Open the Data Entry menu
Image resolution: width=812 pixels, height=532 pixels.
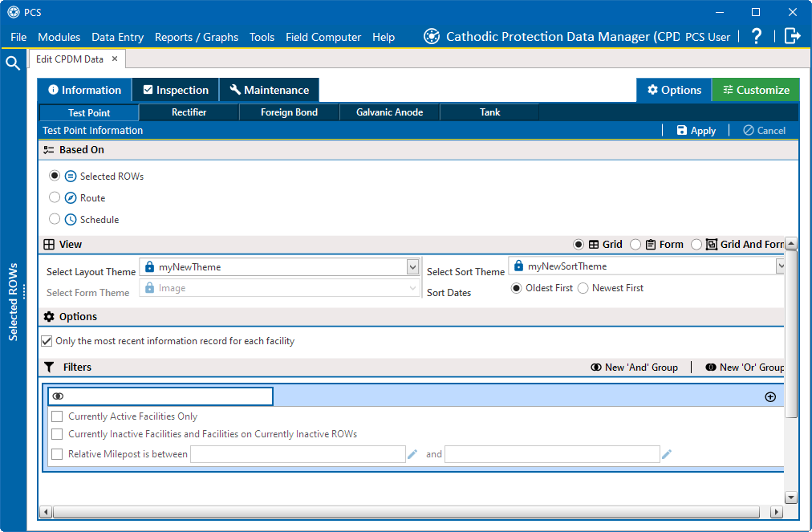[117, 37]
